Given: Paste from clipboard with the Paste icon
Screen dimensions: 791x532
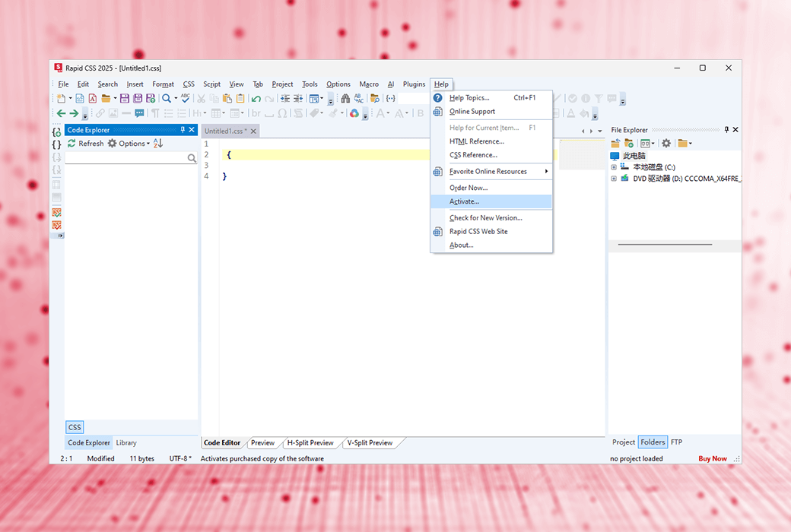Looking at the screenshot, I should click(227, 98).
